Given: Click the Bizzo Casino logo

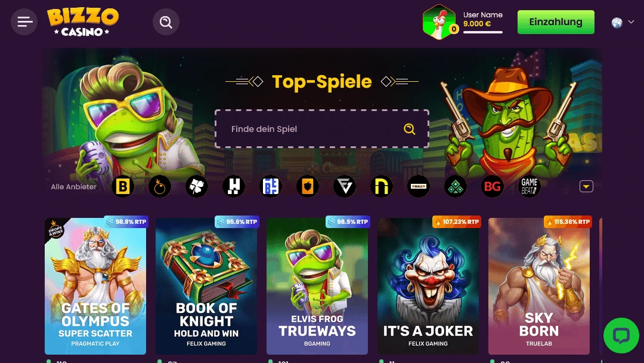Looking at the screenshot, I should click(82, 21).
